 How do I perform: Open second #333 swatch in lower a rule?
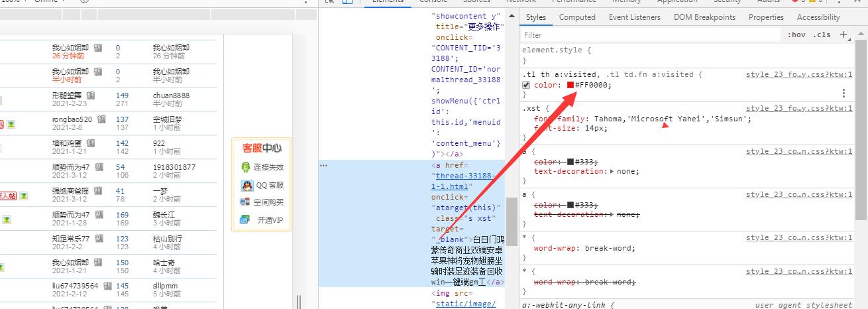(570, 205)
